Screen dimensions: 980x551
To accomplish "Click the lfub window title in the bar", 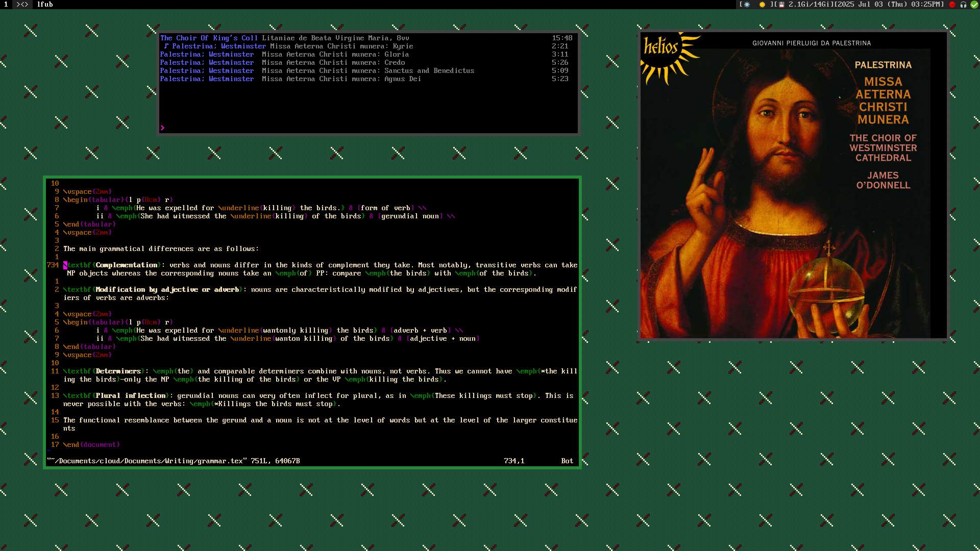I will click(x=45, y=4).
